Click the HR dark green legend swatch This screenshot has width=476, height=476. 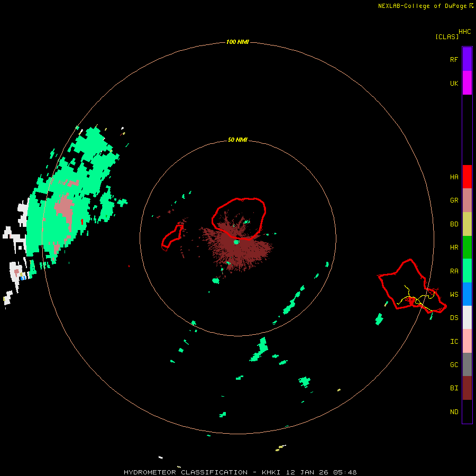coord(467,248)
